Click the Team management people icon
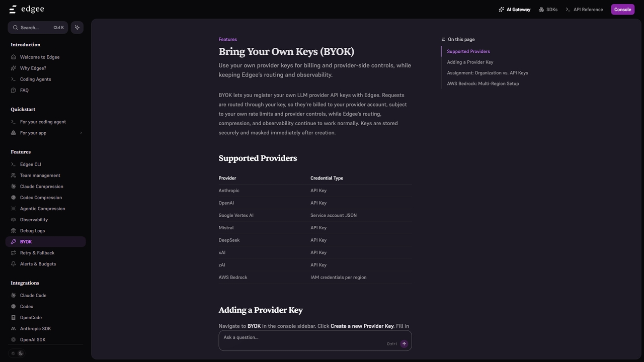The height and width of the screenshot is (362, 644). click(x=14, y=175)
